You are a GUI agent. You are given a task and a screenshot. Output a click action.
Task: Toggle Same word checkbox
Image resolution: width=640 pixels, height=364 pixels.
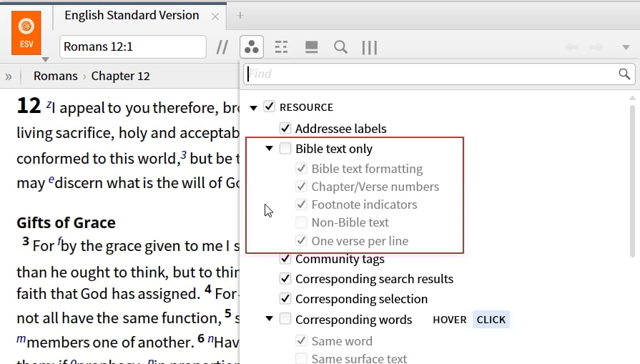[x=301, y=340]
